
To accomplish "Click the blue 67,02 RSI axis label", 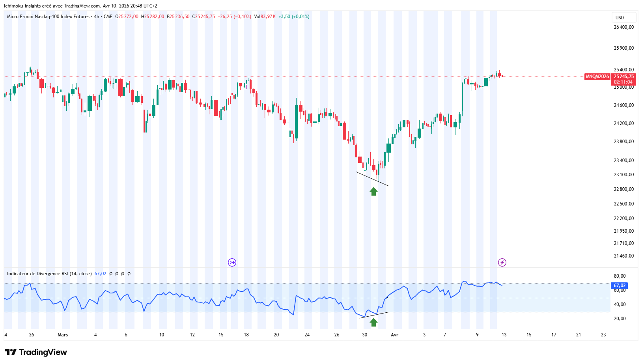I will (x=620, y=286).
